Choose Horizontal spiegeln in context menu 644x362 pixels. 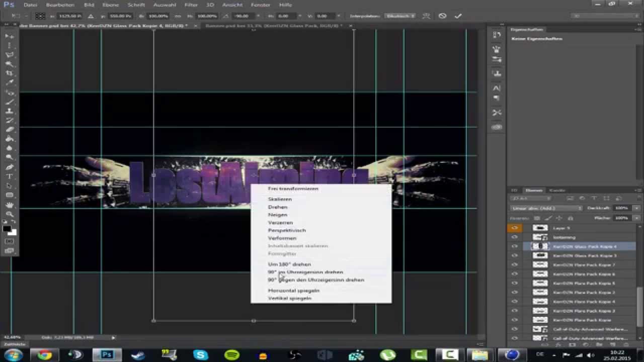(293, 291)
